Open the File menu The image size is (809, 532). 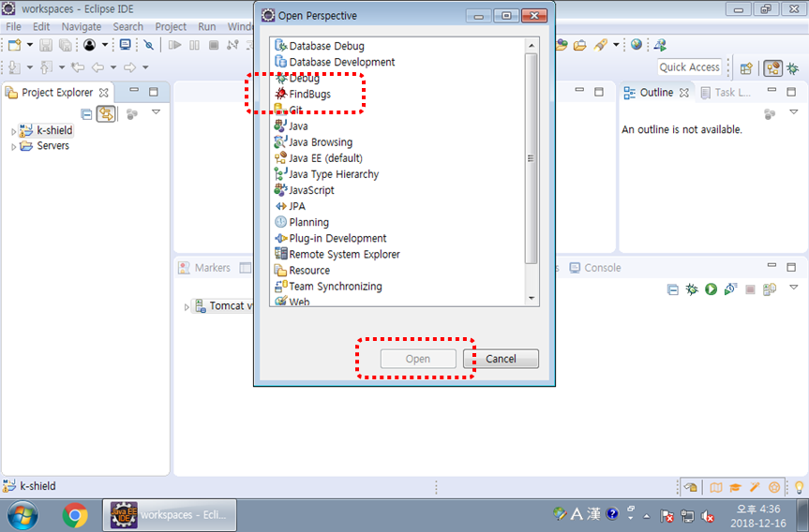pos(13,26)
